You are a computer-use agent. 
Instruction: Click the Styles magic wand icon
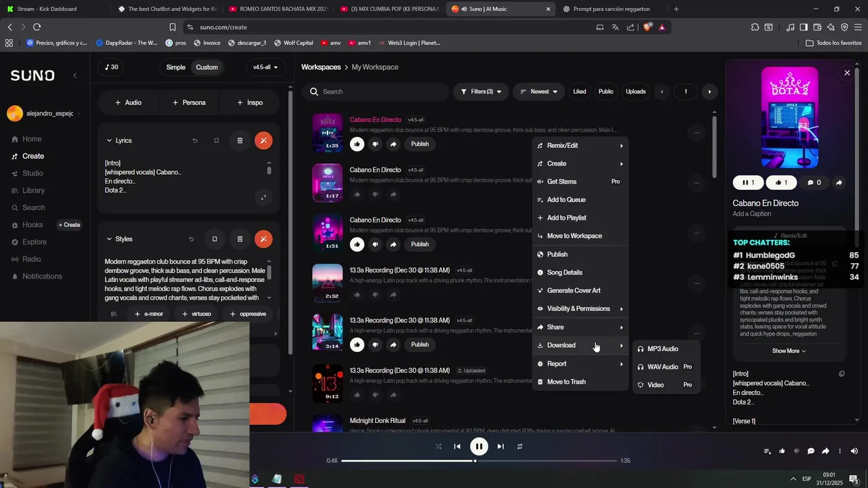coord(263,239)
